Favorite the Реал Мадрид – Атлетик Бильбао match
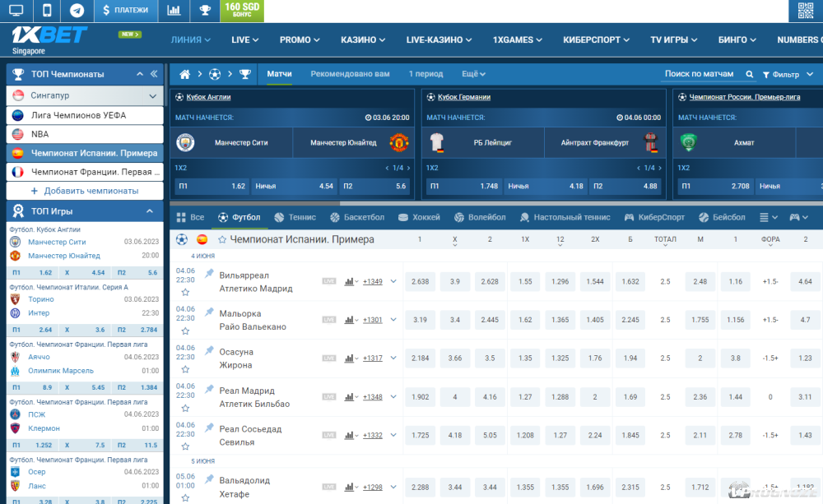The image size is (823, 504). click(x=185, y=408)
